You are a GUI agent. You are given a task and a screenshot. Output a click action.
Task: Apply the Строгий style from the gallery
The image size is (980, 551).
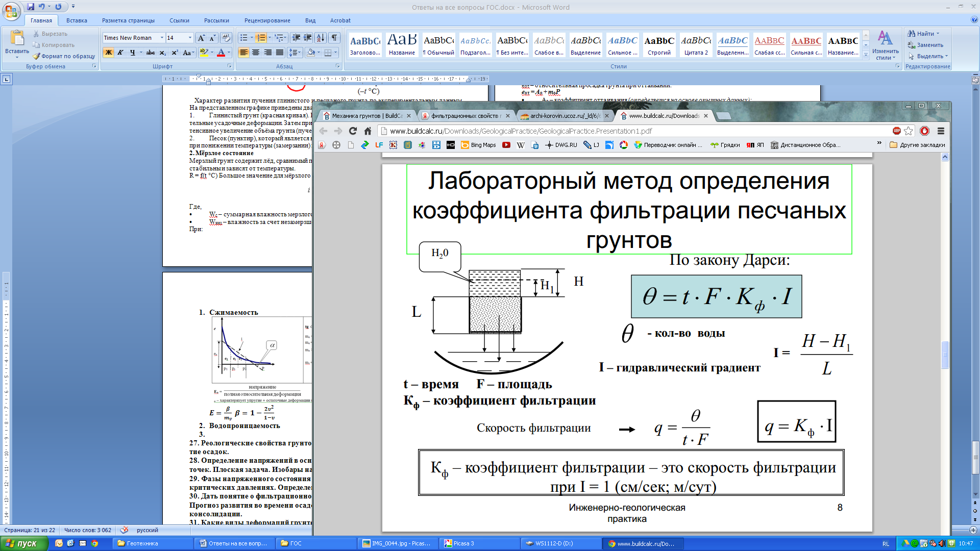point(659,45)
